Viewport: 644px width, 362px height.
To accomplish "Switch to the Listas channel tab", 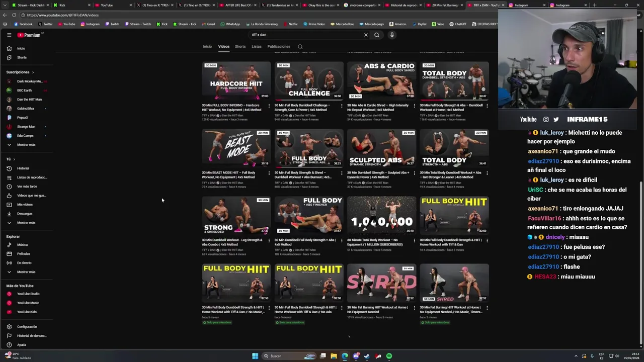I will (257, 47).
